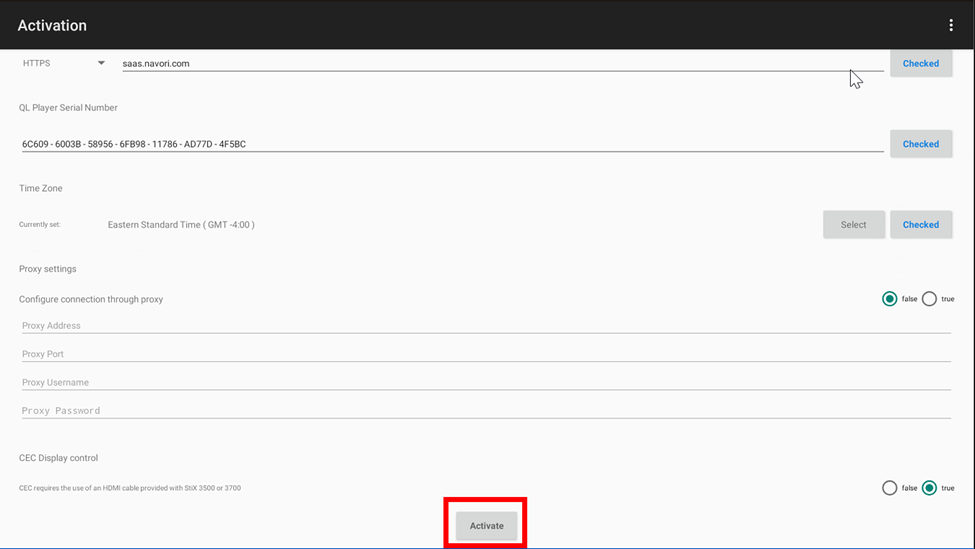Click the QL Player serial number field

[x=453, y=144]
